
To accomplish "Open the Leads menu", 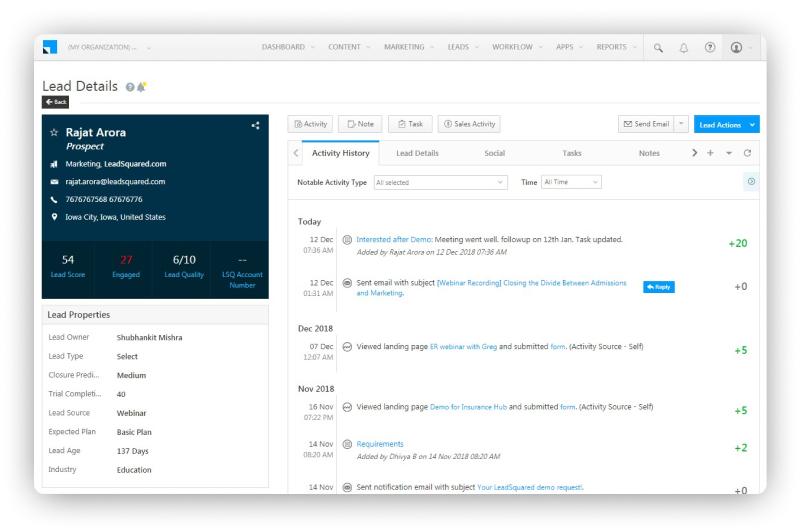I will (463, 47).
